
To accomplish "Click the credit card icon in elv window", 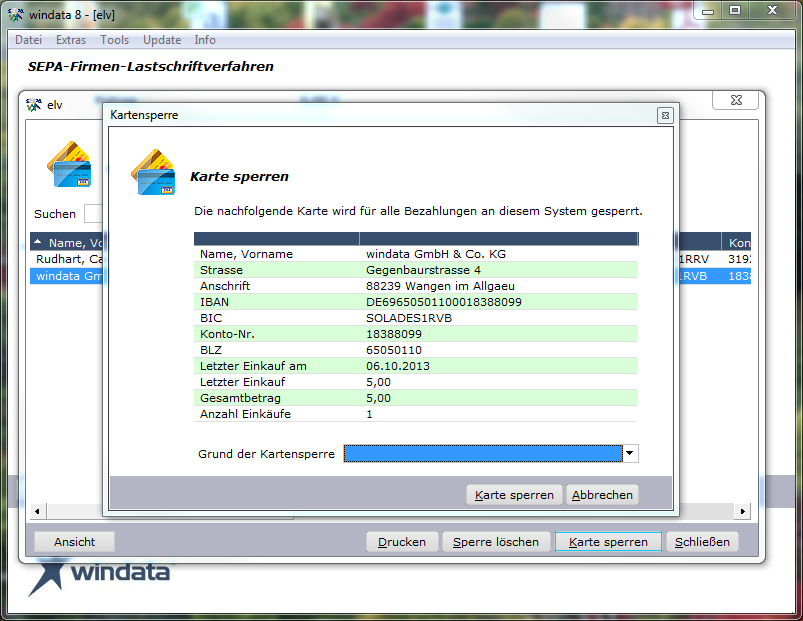I will click(x=69, y=164).
